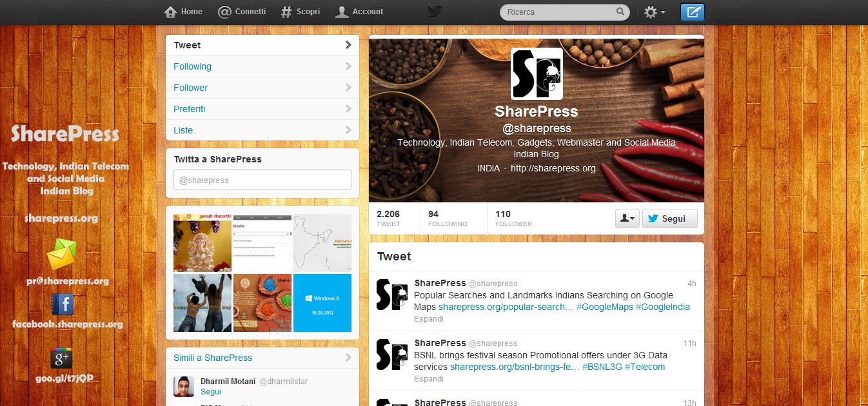Open the user actions dropdown beside Segui
The image size is (868, 406).
(x=627, y=218)
